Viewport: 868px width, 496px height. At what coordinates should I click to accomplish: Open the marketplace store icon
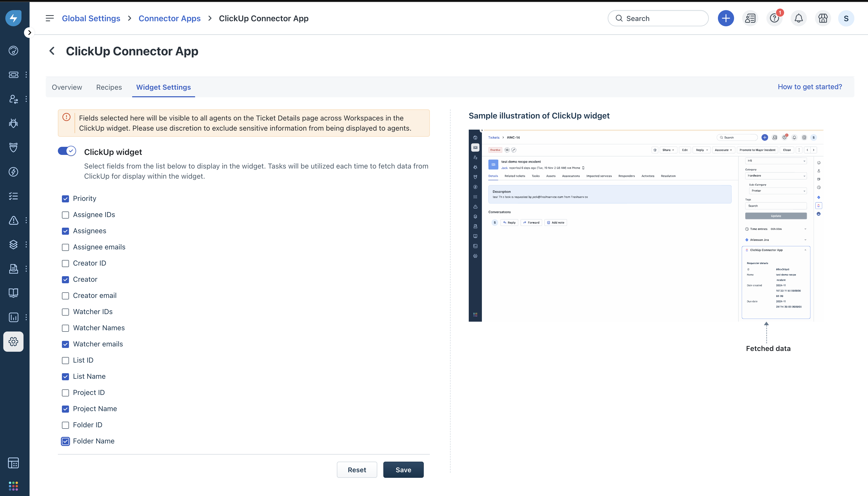[823, 18]
